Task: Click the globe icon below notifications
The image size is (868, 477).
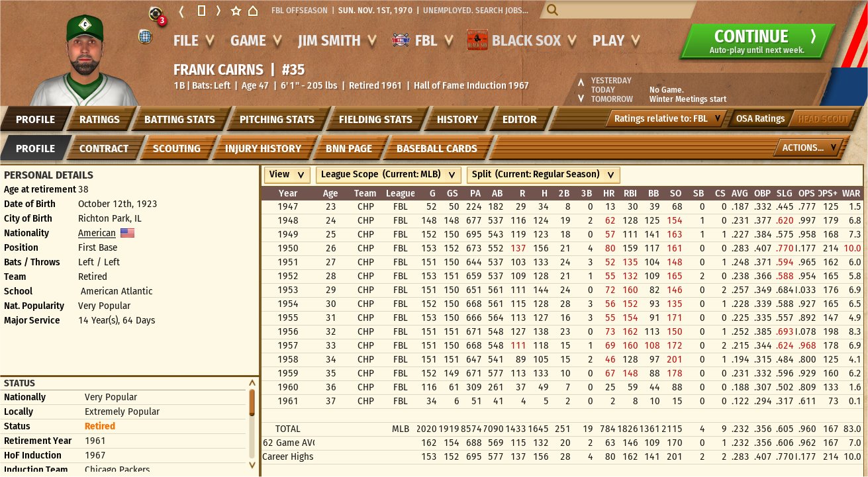Action: pyautogui.click(x=145, y=36)
